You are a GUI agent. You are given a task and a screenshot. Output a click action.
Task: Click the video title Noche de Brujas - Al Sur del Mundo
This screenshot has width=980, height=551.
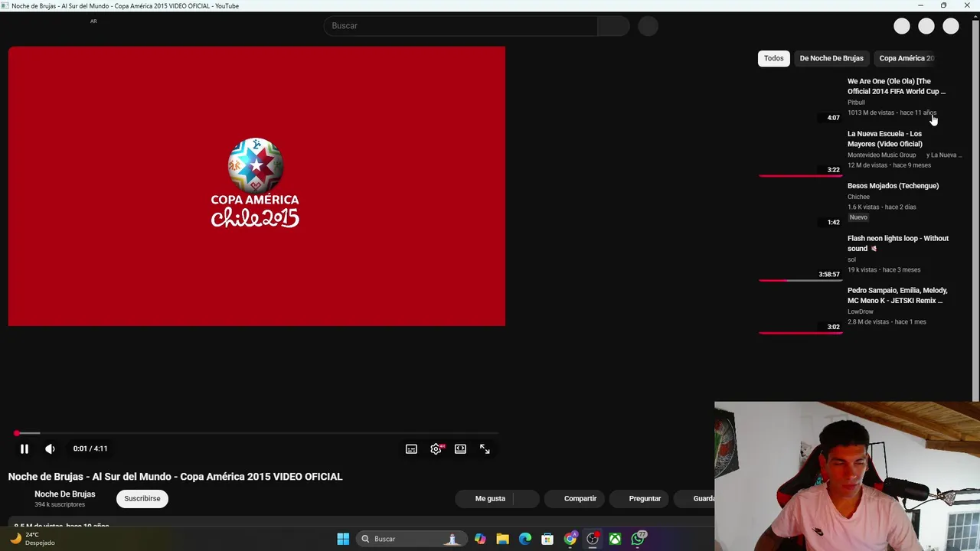tap(175, 477)
